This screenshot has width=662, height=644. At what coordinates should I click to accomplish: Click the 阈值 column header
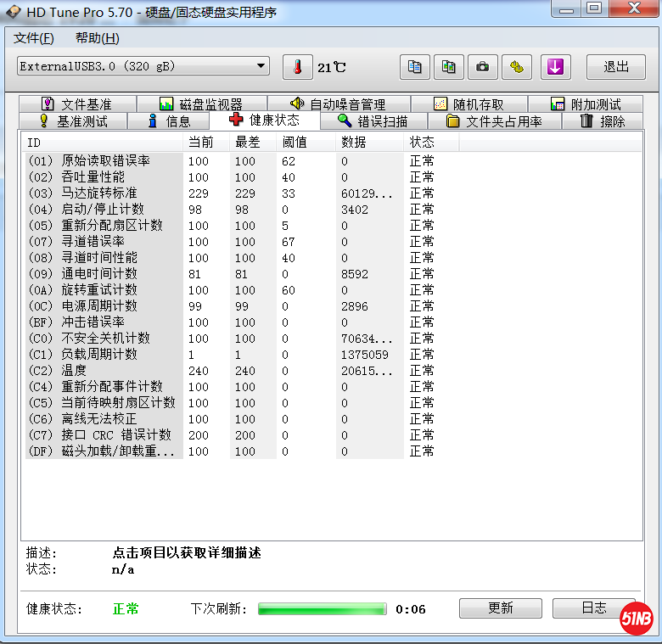pos(295,143)
